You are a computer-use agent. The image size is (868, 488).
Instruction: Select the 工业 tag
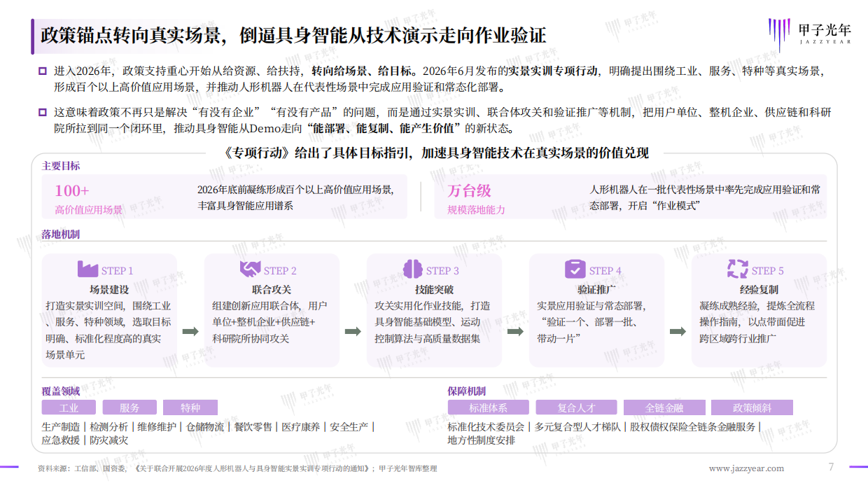click(x=69, y=407)
